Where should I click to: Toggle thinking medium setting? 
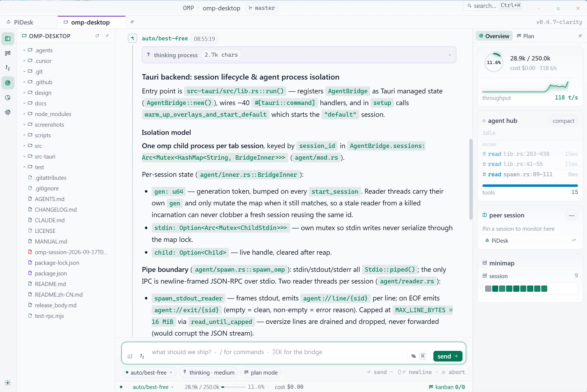pos(209,372)
